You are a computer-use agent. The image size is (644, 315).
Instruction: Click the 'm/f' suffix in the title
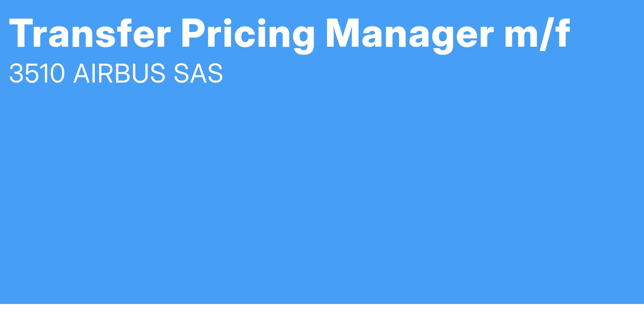point(537,34)
